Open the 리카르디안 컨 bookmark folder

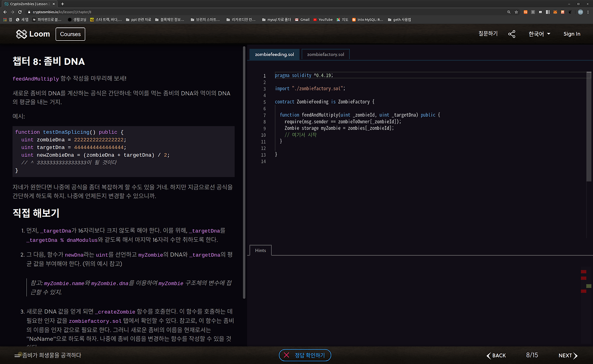pos(240,19)
